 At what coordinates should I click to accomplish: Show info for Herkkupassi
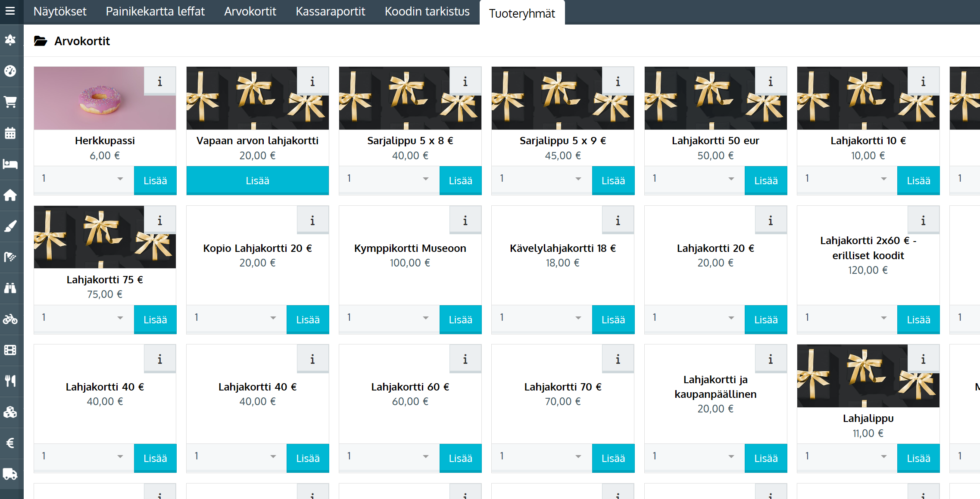pyautogui.click(x=160, y=81)
